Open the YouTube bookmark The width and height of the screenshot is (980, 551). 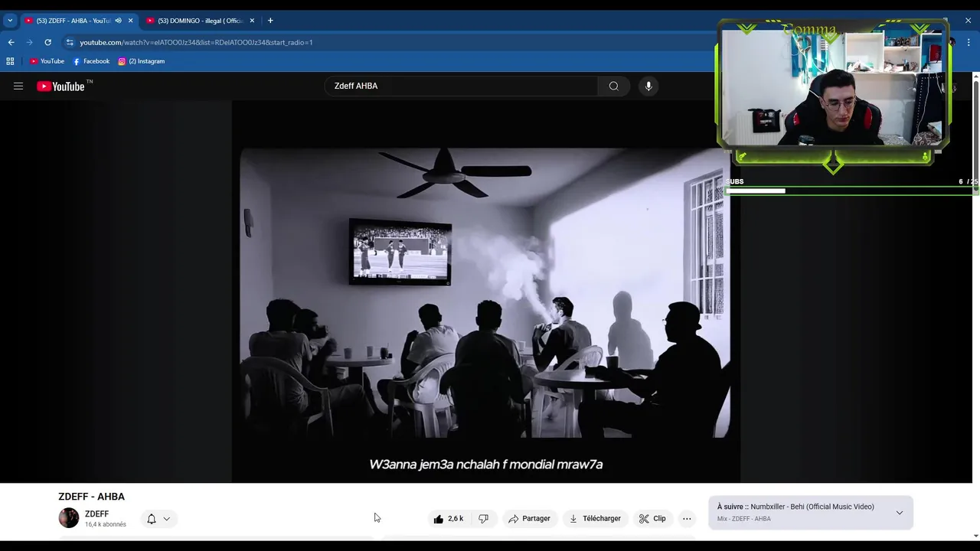47,61
